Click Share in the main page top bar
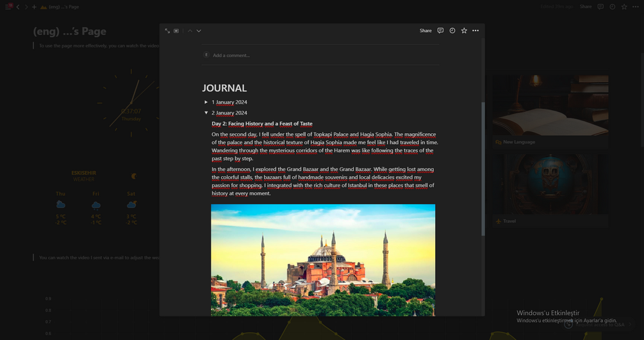The image size is (644, 340). click(586, 6)
